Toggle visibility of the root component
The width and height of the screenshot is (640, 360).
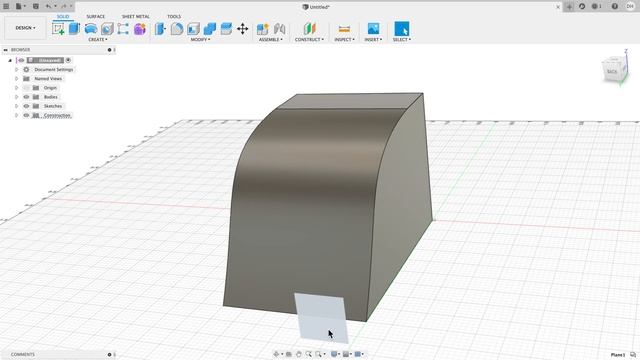point(21,60)
